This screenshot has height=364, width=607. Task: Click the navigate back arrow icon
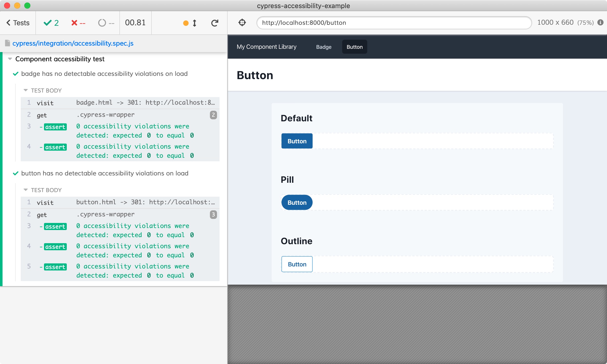[x=8, y=22]
